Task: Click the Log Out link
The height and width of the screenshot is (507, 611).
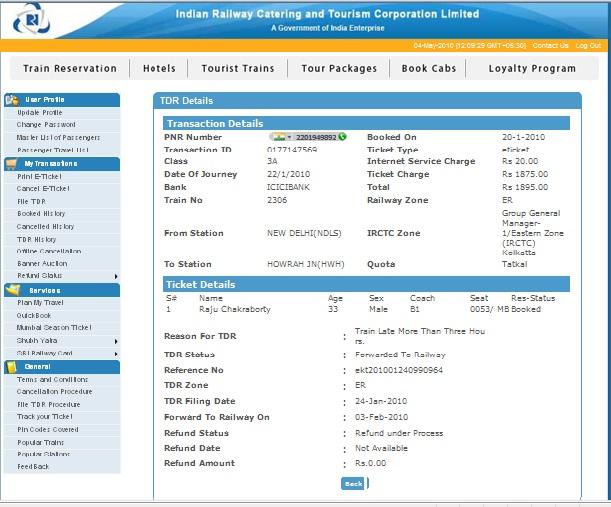Action: (588, 46)
